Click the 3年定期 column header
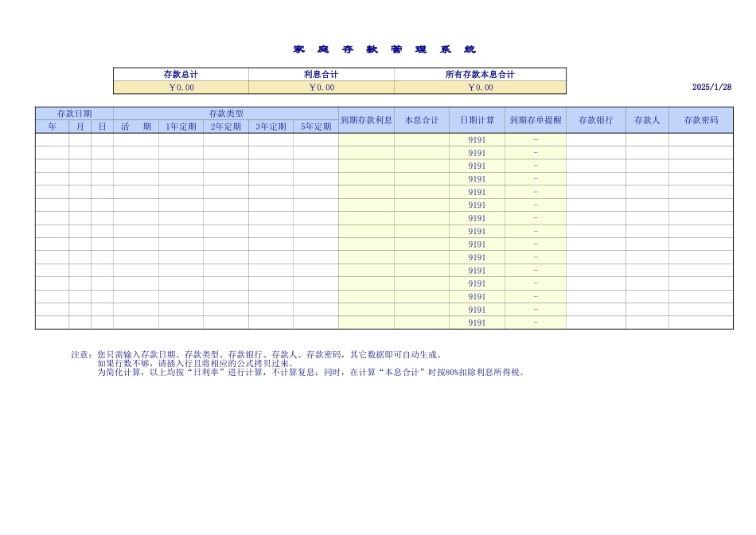 tap(270, 125)
